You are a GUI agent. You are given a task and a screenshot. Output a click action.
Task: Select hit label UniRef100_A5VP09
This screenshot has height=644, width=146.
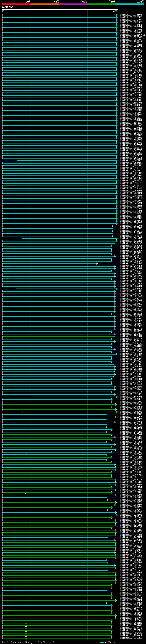131,319
